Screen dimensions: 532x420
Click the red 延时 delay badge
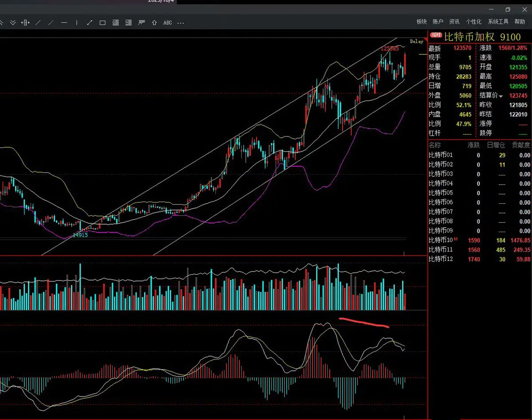(x=436, y=35)
